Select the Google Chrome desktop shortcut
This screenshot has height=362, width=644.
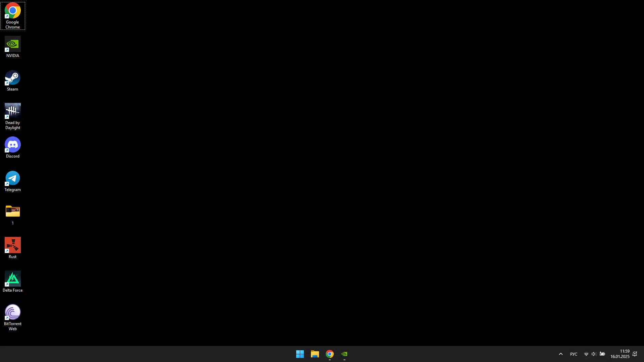point(12,16)
